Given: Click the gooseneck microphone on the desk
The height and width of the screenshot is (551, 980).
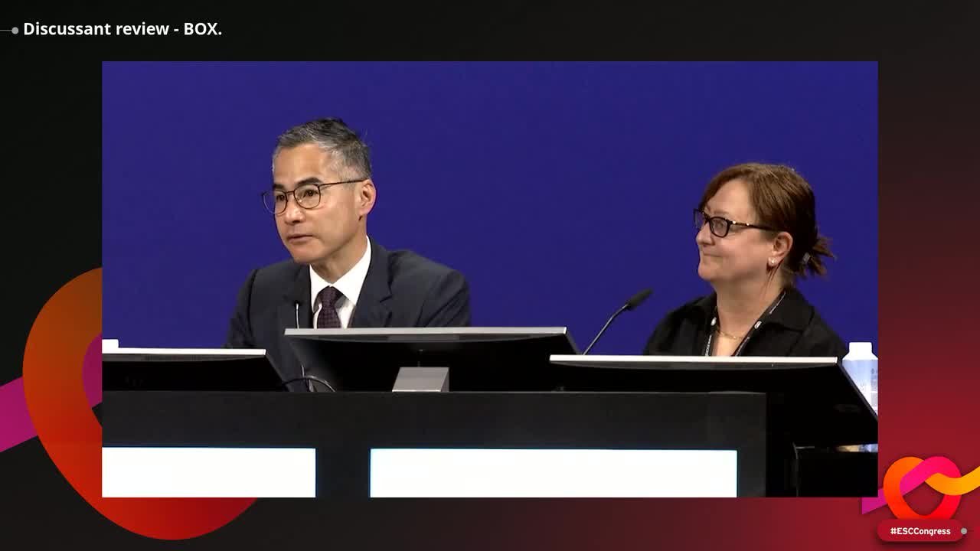Looking at the screenshot, I should [617, 320].
